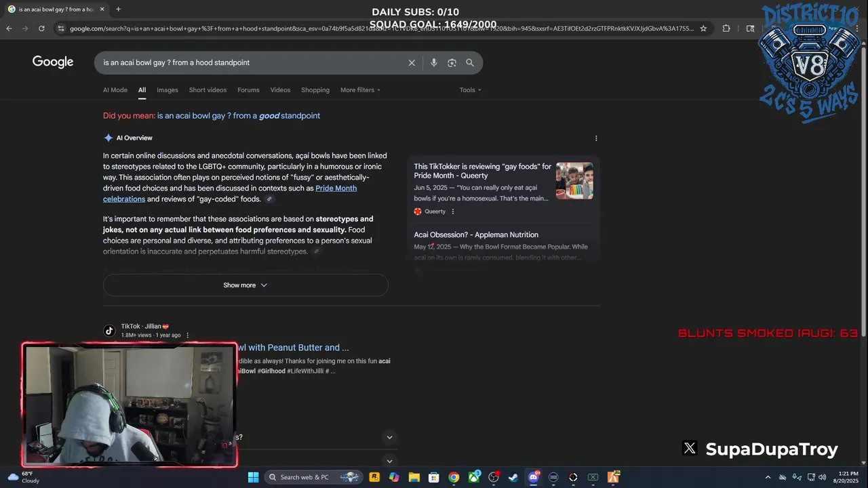
Task: Open the Queerty article thumbnail image
Action: pos(574,181)
